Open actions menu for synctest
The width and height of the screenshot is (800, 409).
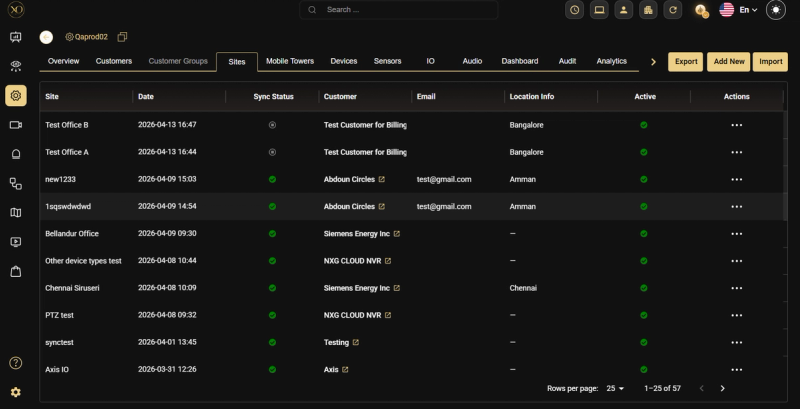pyautogui.click(x=736, y=342)
